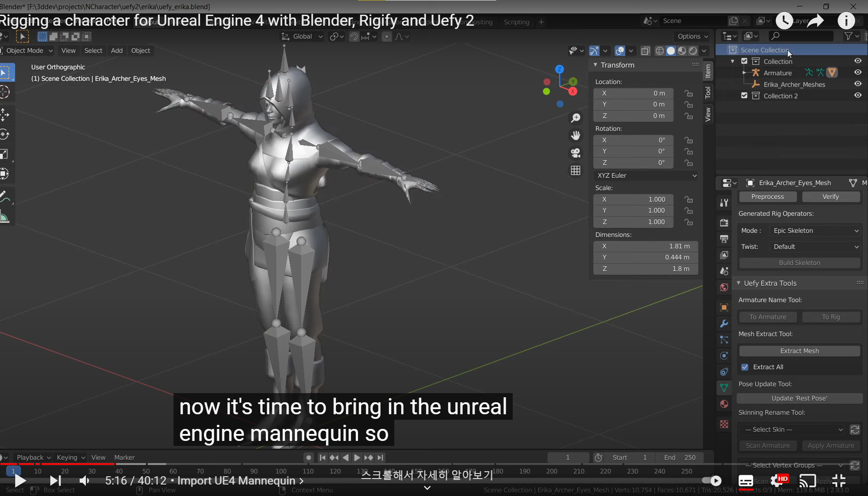The width and height of the screenshot is (868, 496).
Task: Open the Modifiers wrench properties tab
Action: tap(724, 324)
